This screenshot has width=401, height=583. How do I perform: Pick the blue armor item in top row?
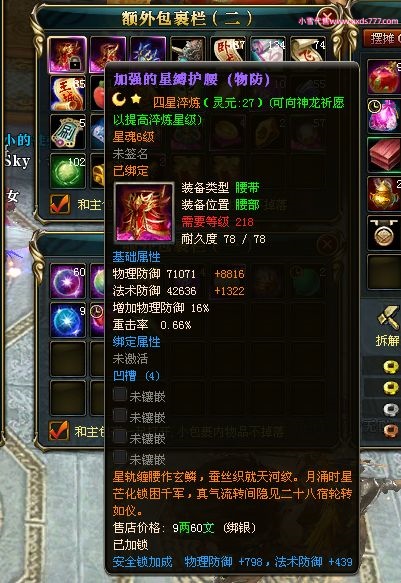point(148,49)
